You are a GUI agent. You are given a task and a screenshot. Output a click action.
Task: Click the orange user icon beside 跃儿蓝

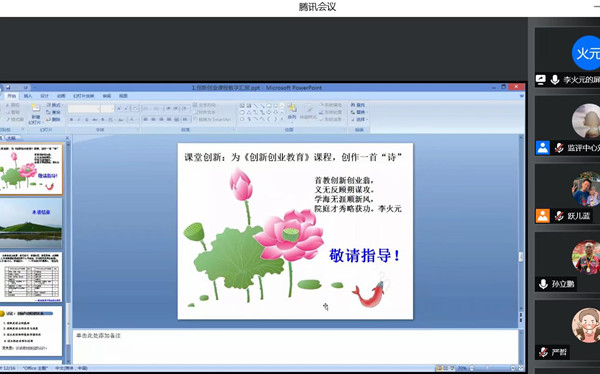(x=543, y=216)
